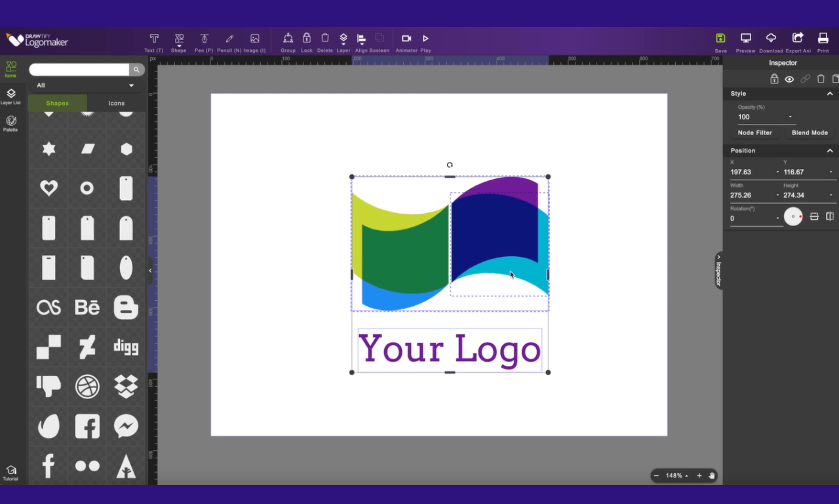Switch to the Icons tab
Viewport: 839px width, 504px height.
coord(117,103)
